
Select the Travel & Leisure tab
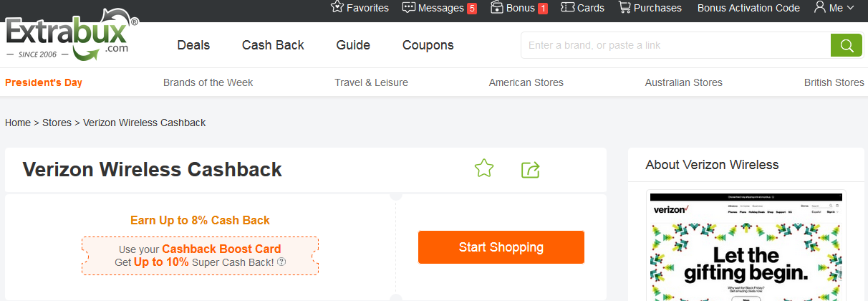tap(371, 82)
